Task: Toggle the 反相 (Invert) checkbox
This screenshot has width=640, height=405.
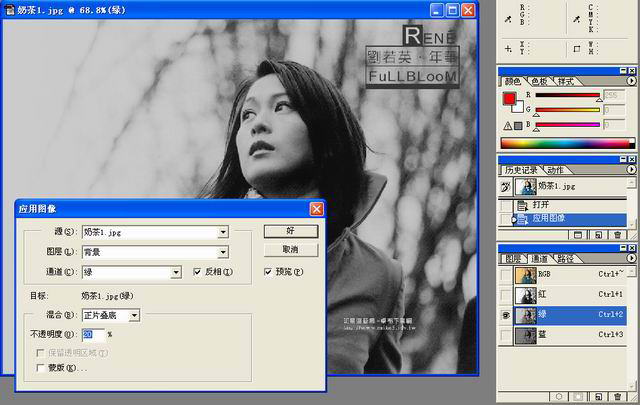Action: tap(195, 271)
